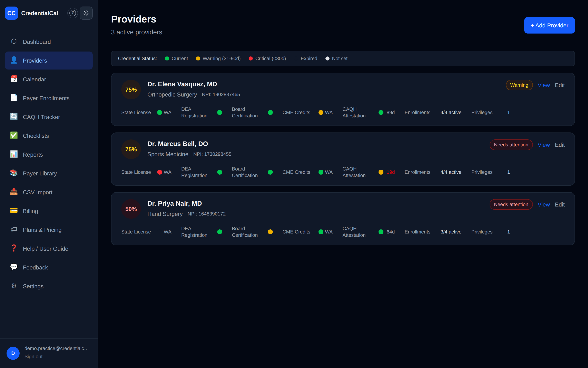Open the Dashboard menu item
This screenshot has height=368, width=588.
[x=49, y=42]
